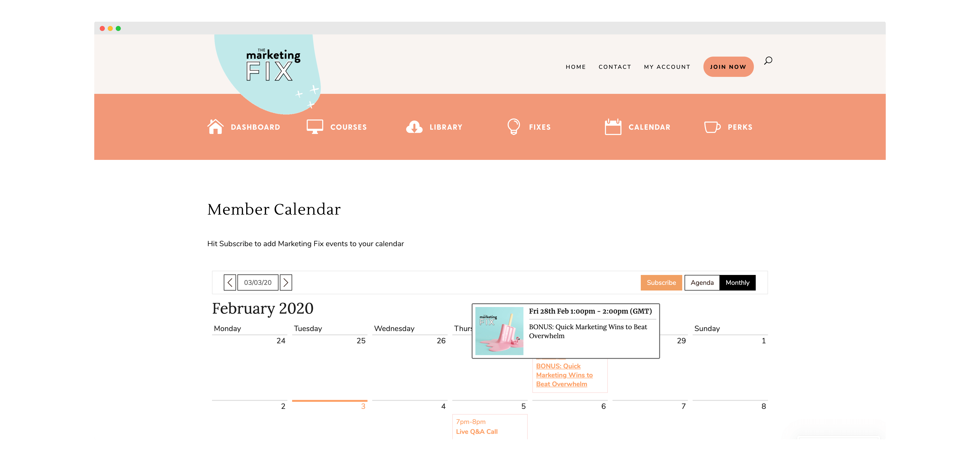Viewport: 980px width, 461px height.
Task: Click Live Q&A Call event on March 5
Action: click(477, 431)
